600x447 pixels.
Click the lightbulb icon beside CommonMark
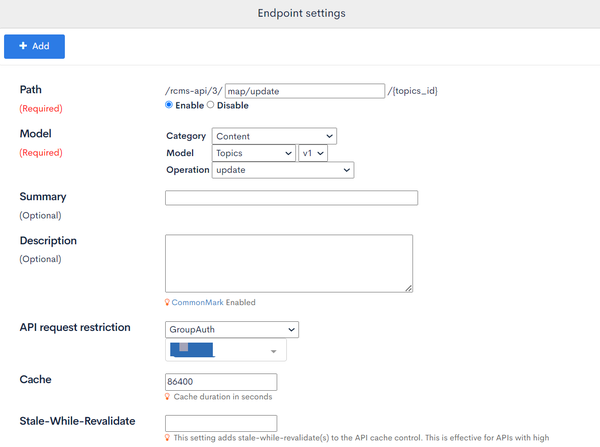click(167, 302)
